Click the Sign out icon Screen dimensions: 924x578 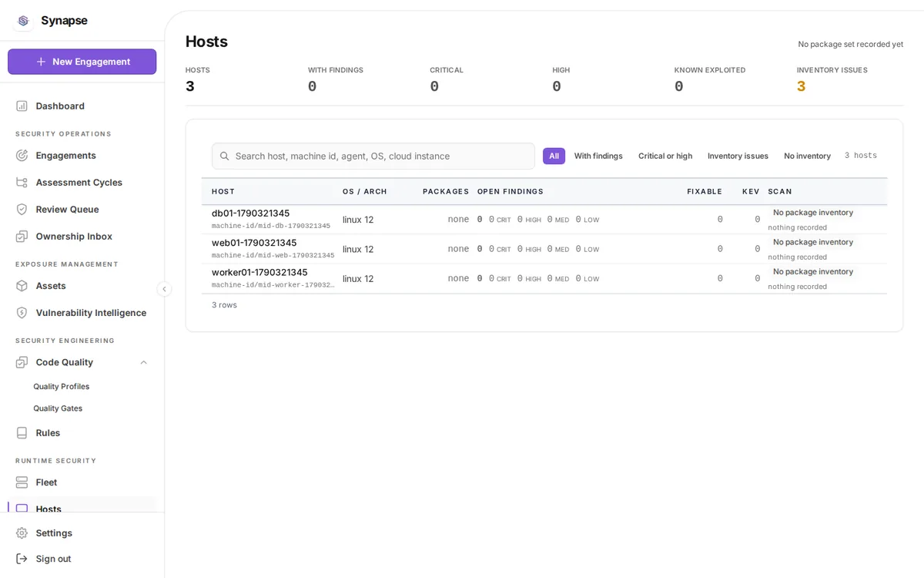[x=22, y=559]
